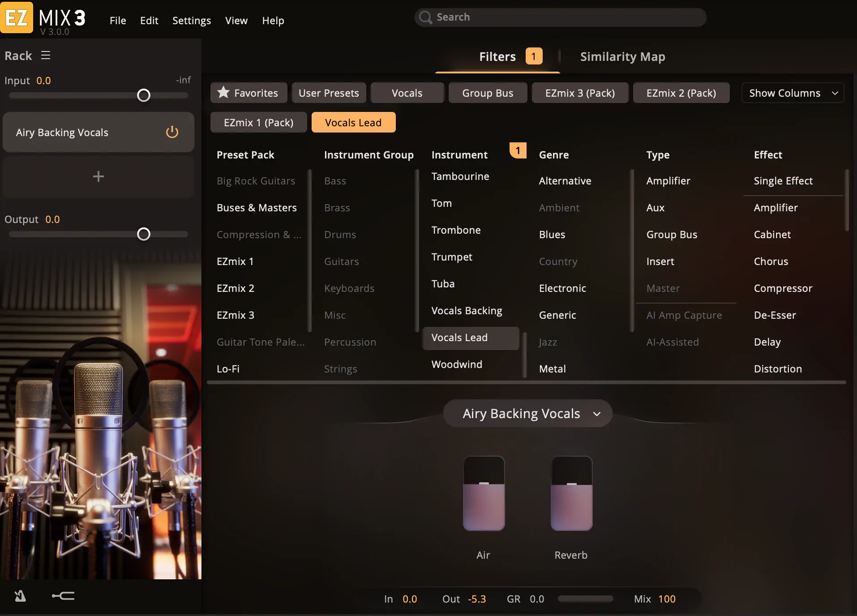Toggle the Group Bus filter chip
The height and width of the screenshot is (616, 857).
click(x=488, y=93)
